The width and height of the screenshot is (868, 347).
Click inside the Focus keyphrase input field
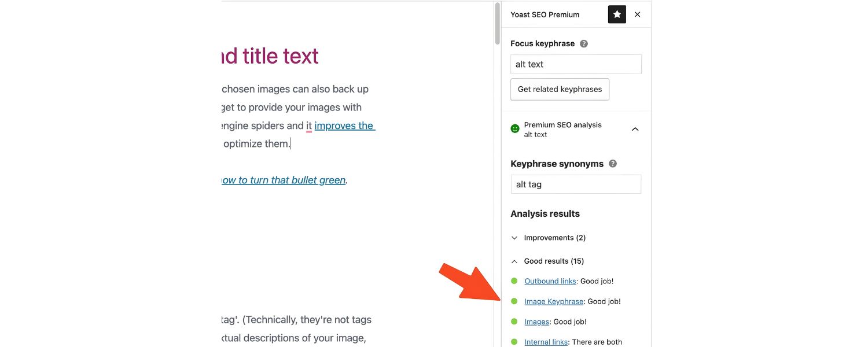[x=576, y=64]
